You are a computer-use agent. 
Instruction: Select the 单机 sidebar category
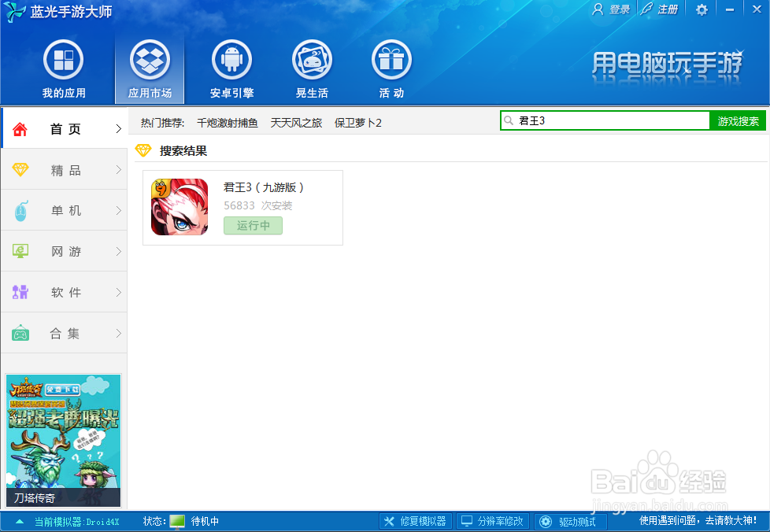point(65,211)
